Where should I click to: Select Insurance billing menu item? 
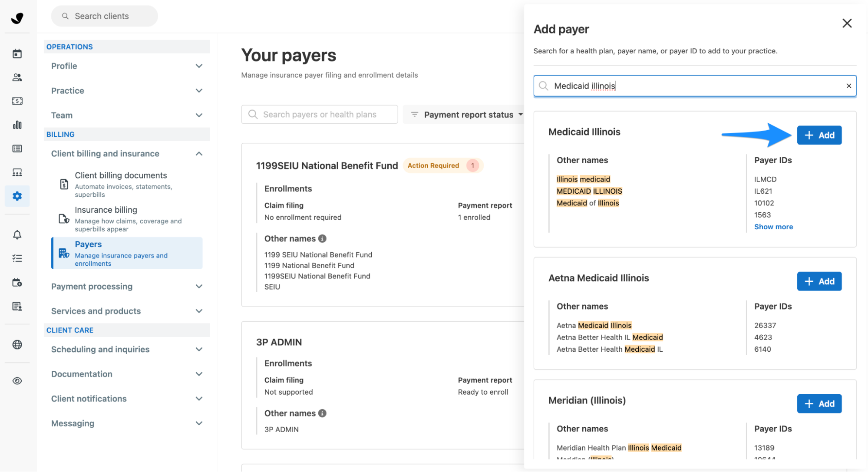click(127, 219)
